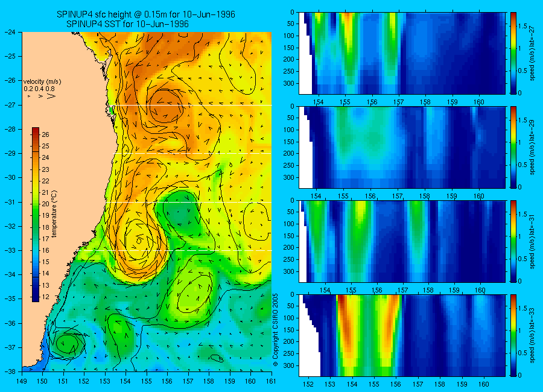Click the "-24" latitude axis label
Viewport: 543px width, 392px height.
click(x=10, y=32)
